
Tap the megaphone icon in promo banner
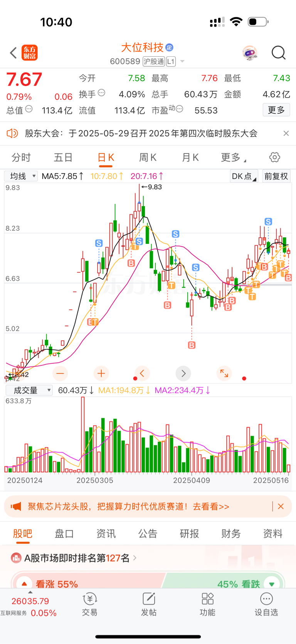16,506
